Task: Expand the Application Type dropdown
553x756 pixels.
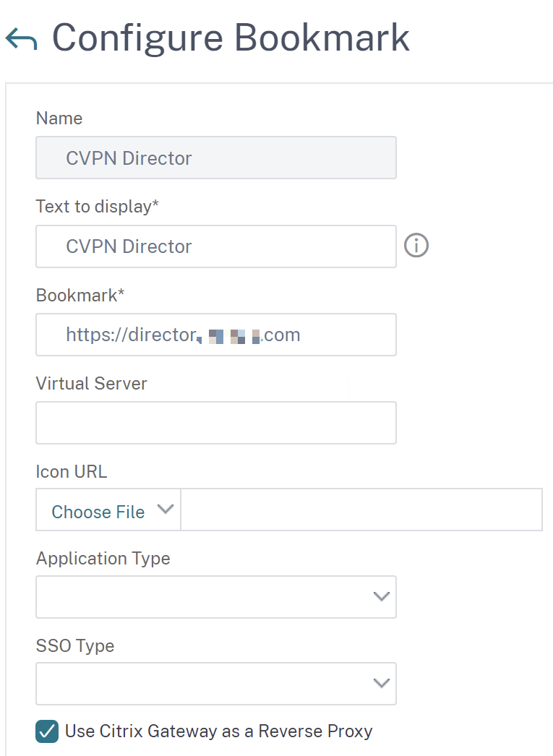Action: 216,597
